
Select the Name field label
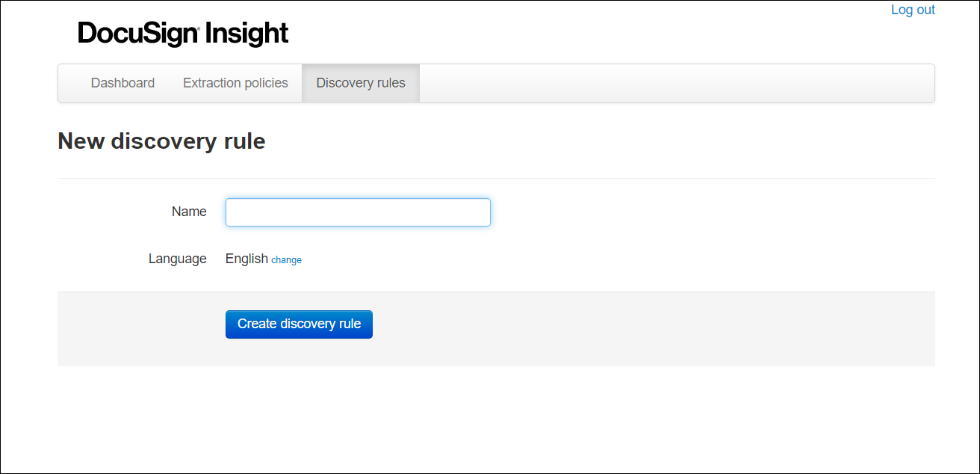point(188,212)
